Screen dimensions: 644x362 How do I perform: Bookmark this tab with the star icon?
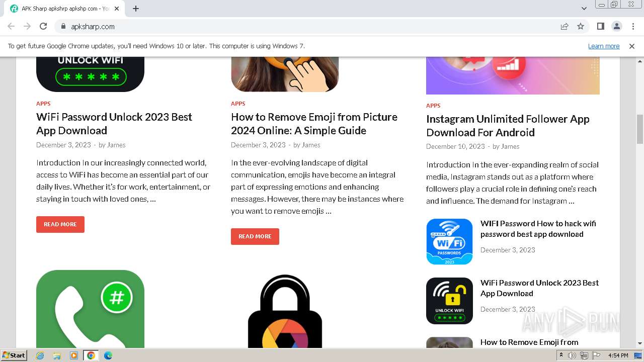click(581, 26)
